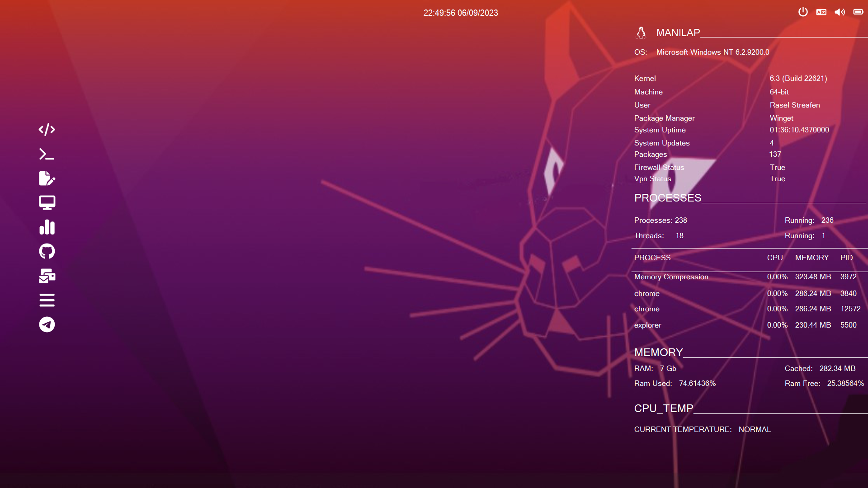The height and width of the screenshot is (488, 868).
Task: Launch the Telegram icon
Action: tap(47, 324)
